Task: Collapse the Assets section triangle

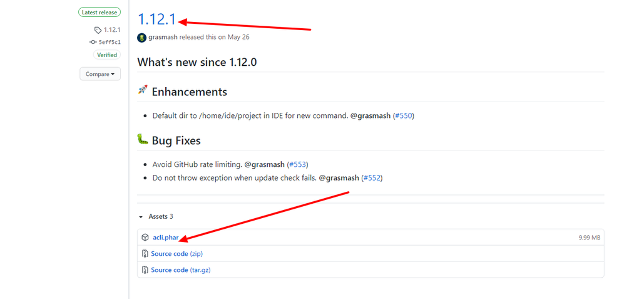Action: click(x=141, y=217)
